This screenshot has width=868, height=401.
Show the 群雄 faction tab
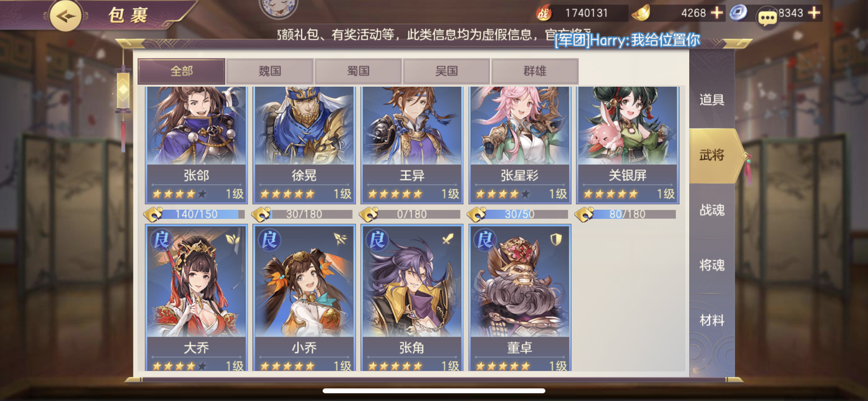(535, 71)
